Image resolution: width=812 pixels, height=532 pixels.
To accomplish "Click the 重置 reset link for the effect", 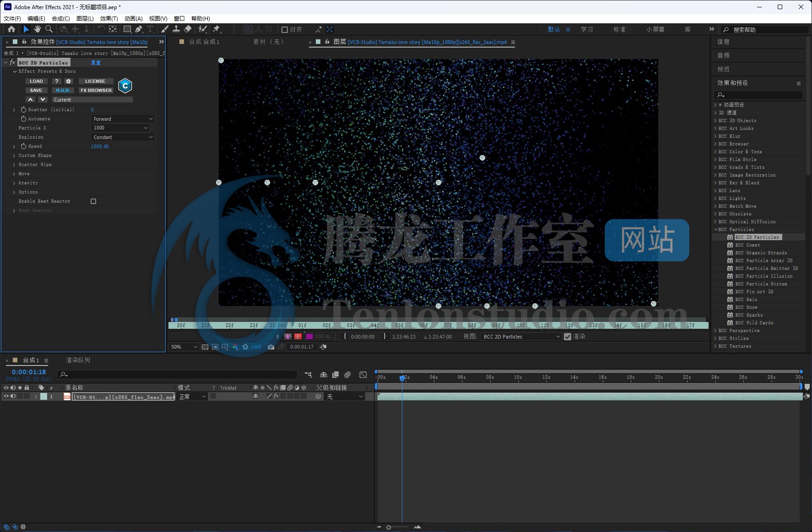I will coord(96,63).
